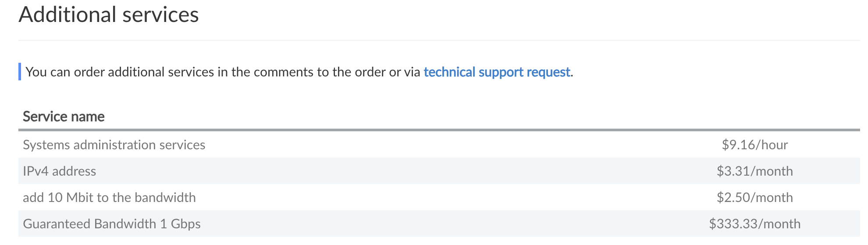The width and height of the screenshot is (868, 245).
Task: Click the $2.50/month price
Action: click(754, 198)
